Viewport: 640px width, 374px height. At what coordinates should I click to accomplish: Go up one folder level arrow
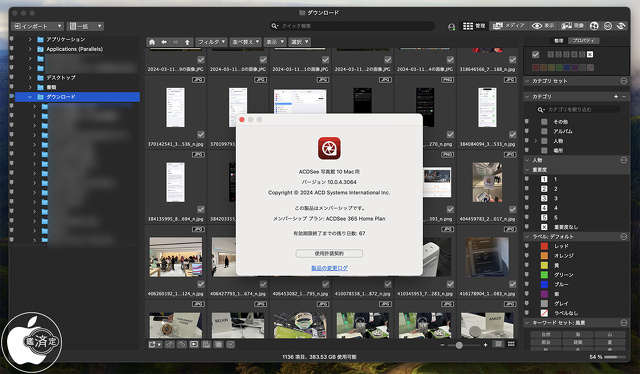[x=187, y=42]
